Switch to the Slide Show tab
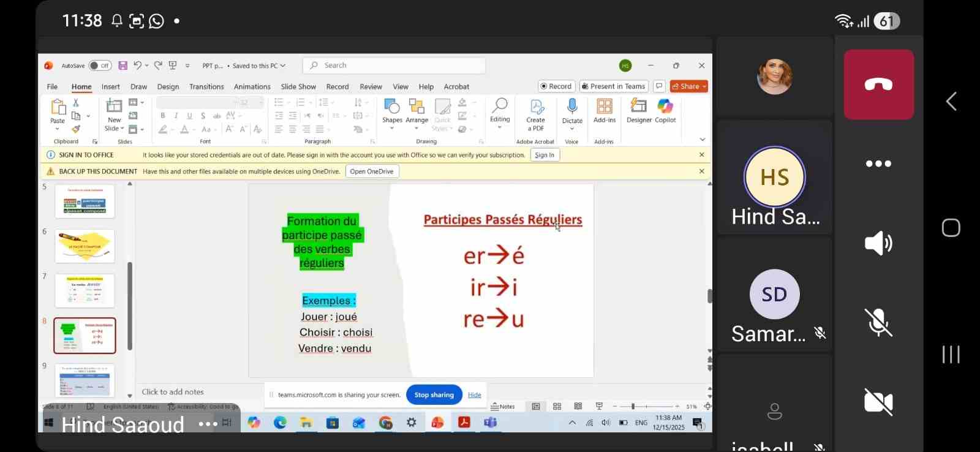980x452 pixels. (298, 87)
